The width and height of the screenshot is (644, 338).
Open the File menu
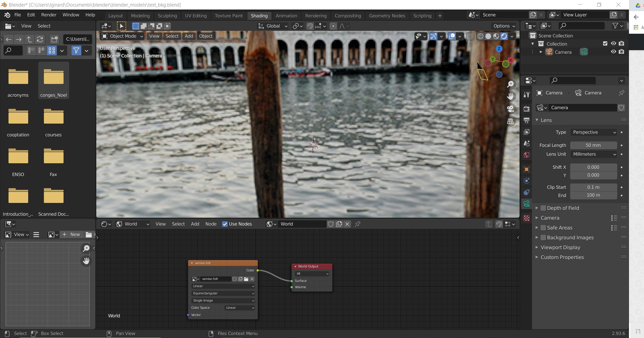pyautogui.click(x=18, y=15)
